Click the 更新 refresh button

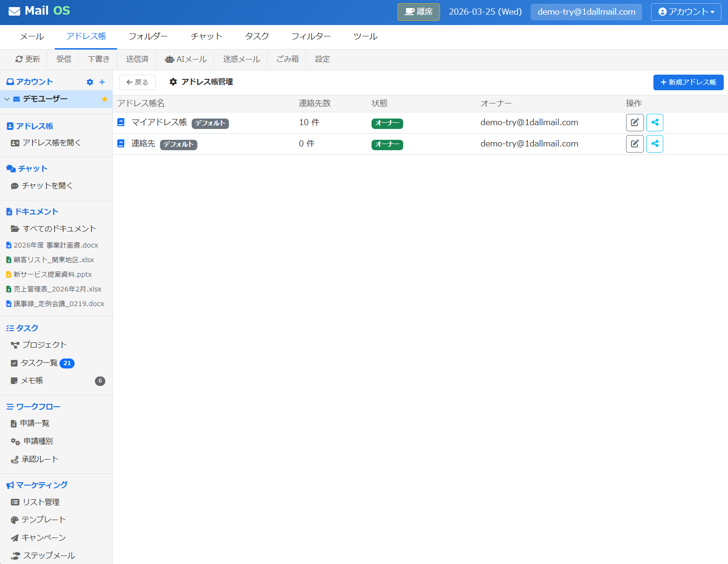click(28, 60)
